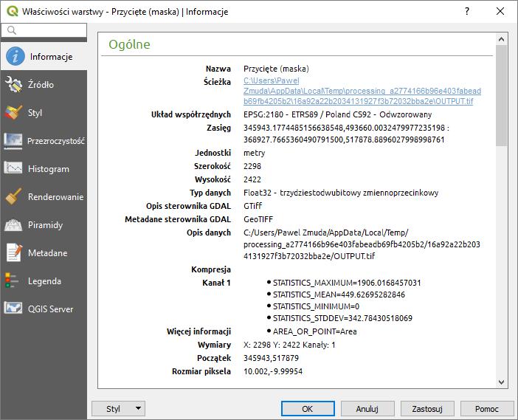
Task: Click the vertical scrollbar thumb
Action: [x=501, y=95]
